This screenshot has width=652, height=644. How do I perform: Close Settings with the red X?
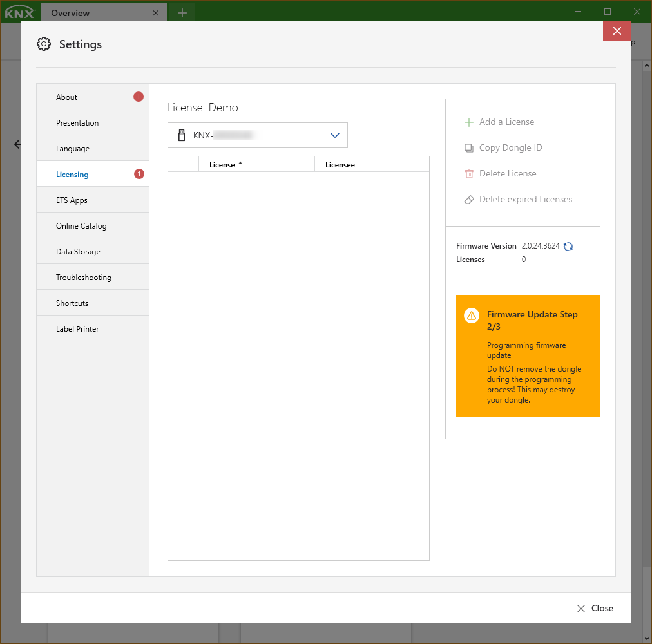(617, 31)
